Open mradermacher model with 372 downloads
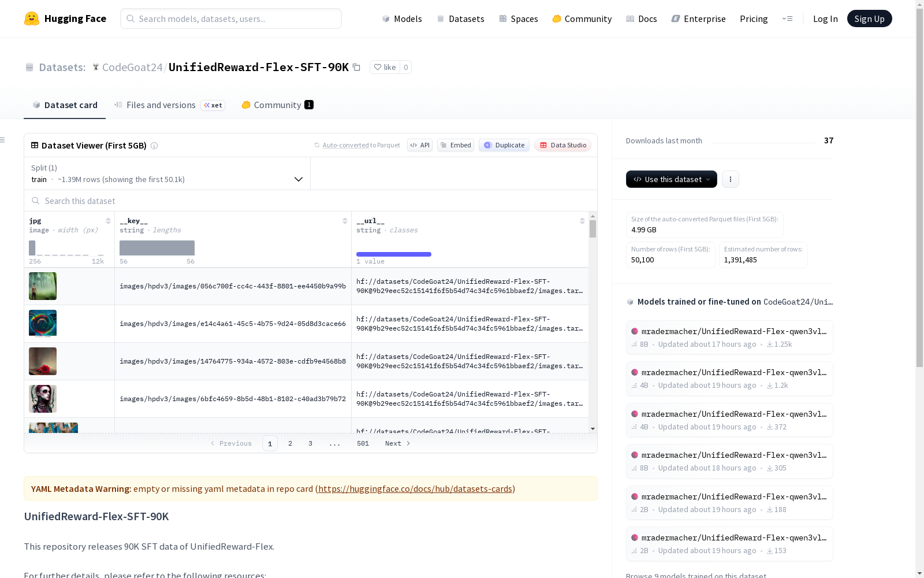This screenshot has width=924, height=578. (x=729, y=420)
